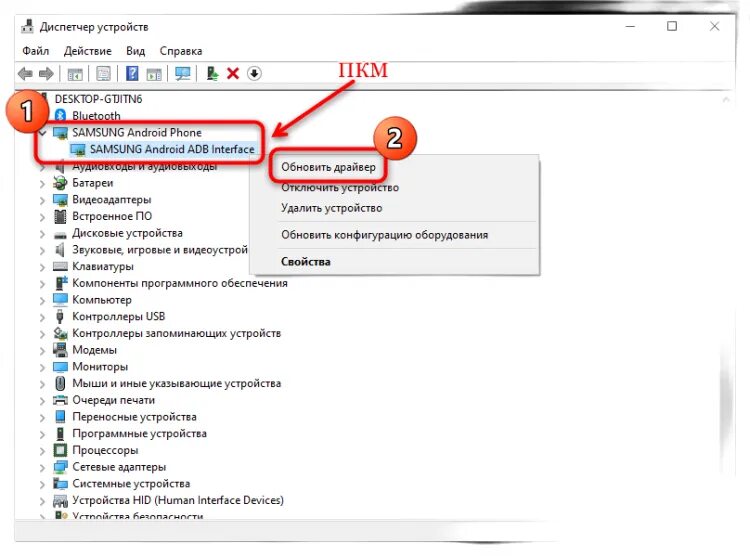Select the Bluetooth tree row
750x556 pixels.
[96, 116]
